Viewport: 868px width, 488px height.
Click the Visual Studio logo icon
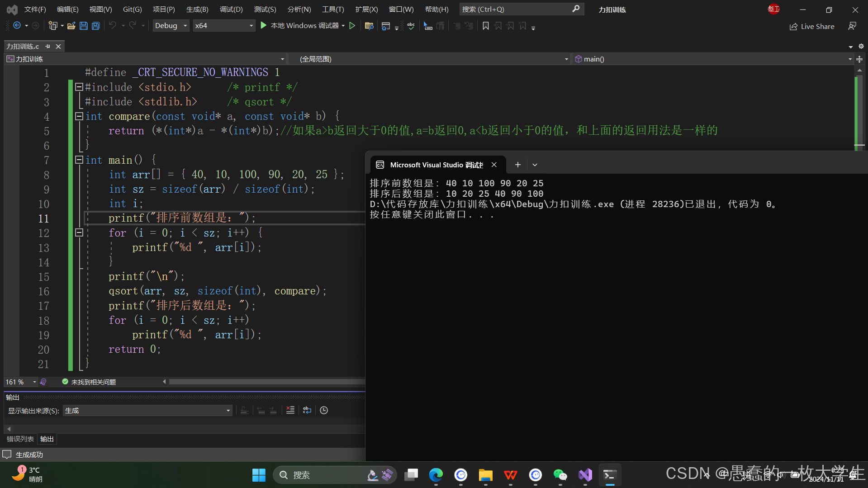(12, 9)
